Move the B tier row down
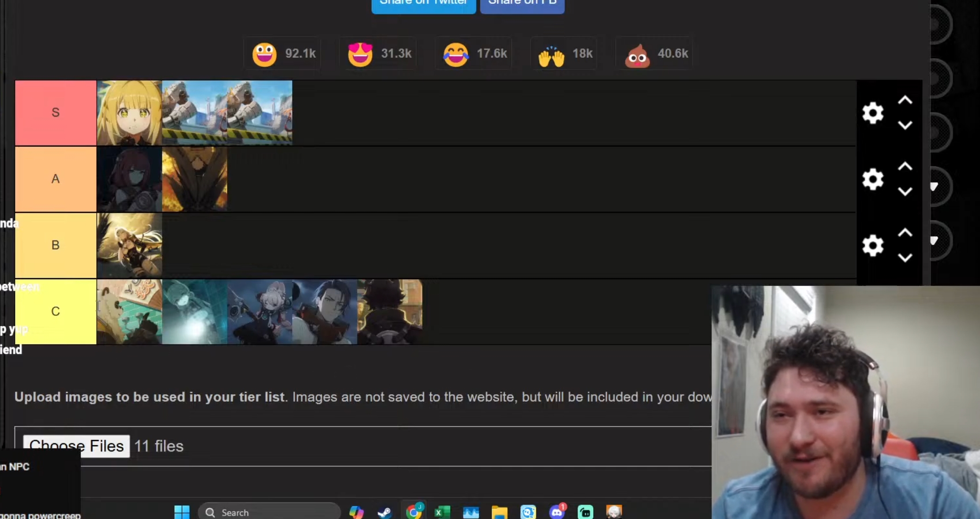980x519 pixels. coord(905,258)
